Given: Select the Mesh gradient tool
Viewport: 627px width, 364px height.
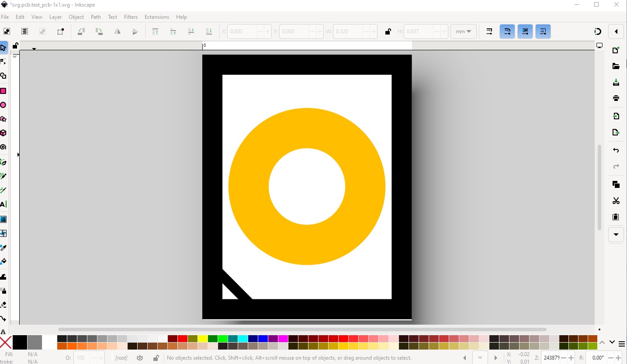Looking at the screenshot, I should coord(3,233).
